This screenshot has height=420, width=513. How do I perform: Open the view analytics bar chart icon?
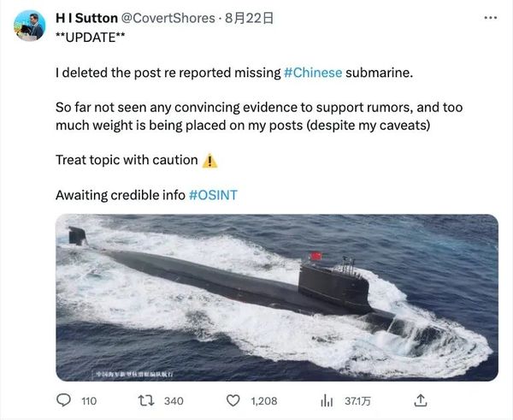point(327,400)
